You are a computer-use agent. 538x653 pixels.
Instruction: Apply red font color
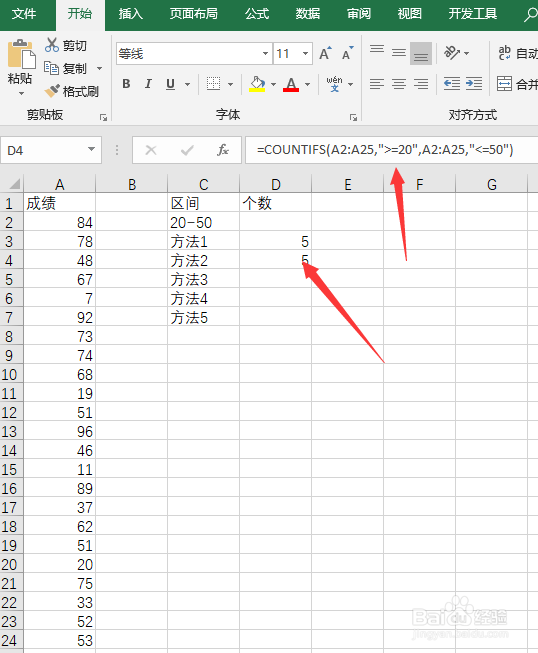click(x=291, y=84)
